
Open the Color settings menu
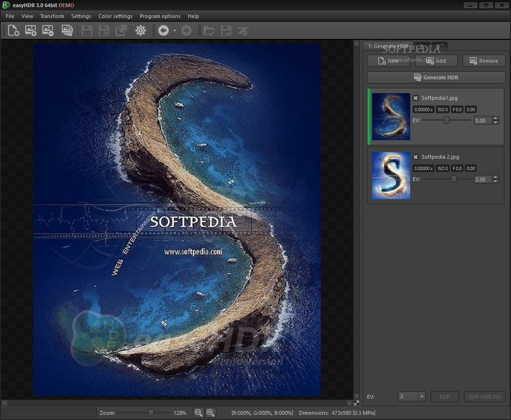[116, 16]
